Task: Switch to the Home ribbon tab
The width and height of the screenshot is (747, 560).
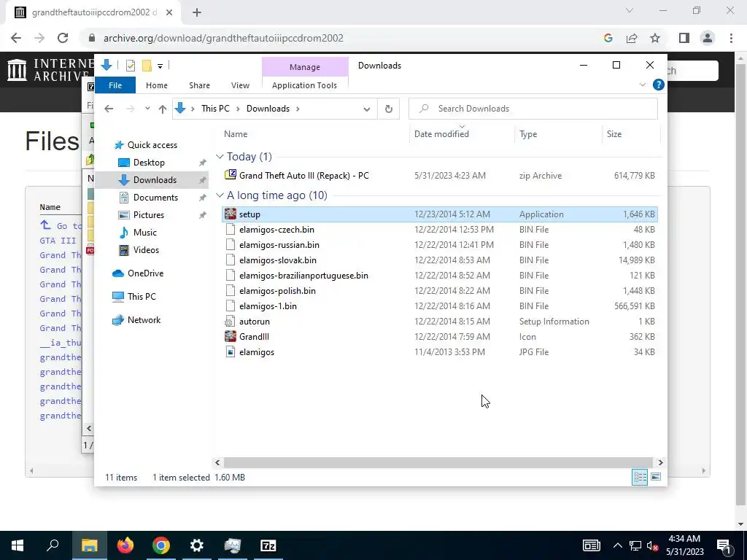Action: [x=157, y=85]
